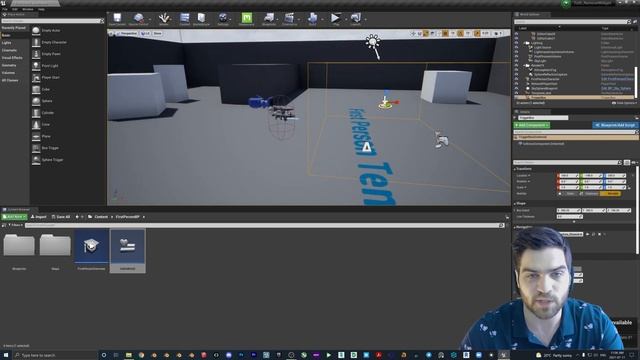Screen dimensions: 640x360
Task: Click the Settings toolbar icon
Action: 223,19
